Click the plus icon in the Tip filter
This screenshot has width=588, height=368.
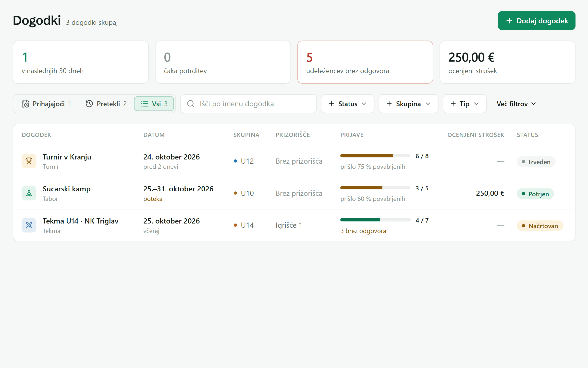[453, 104]
